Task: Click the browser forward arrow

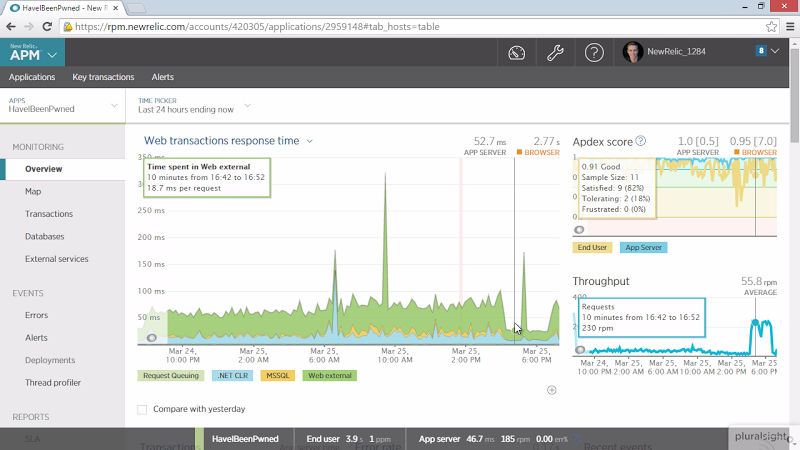Action: (x=29, y=27)
